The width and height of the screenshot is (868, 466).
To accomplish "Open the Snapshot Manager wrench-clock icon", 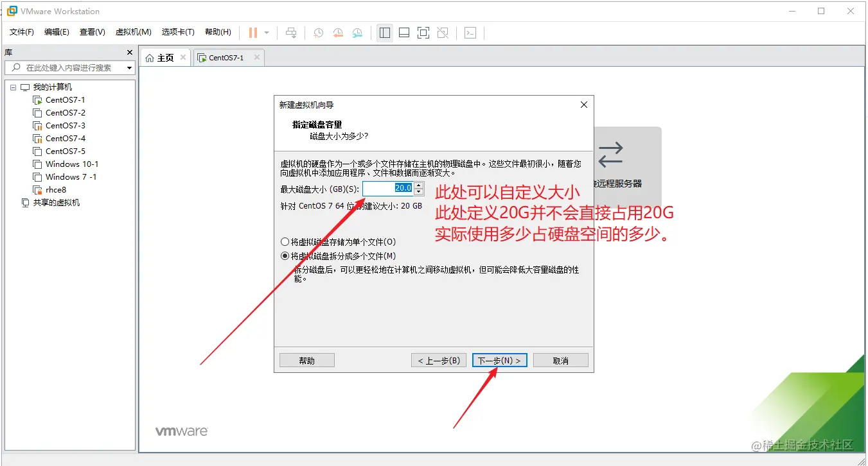I will click(x=357, y=33).
